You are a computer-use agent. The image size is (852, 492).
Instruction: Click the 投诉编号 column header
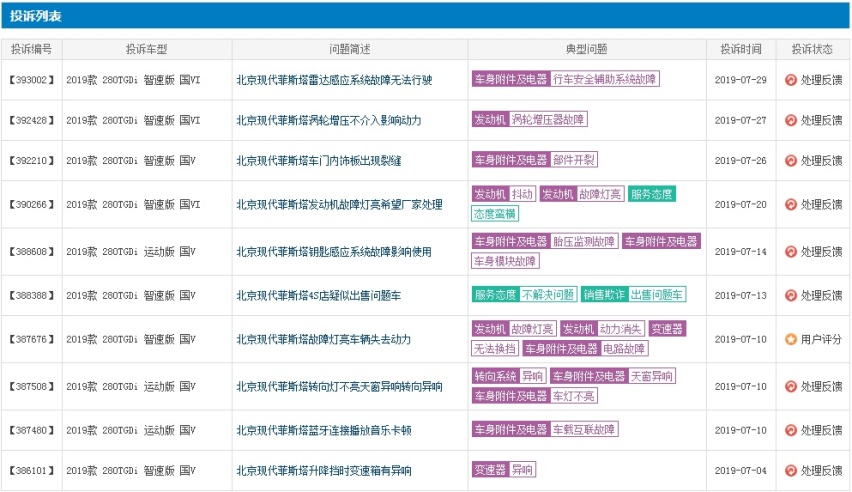point(32,49)
